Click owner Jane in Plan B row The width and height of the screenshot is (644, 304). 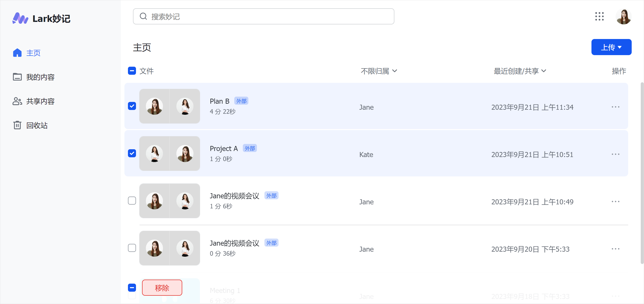coord(366,107)
